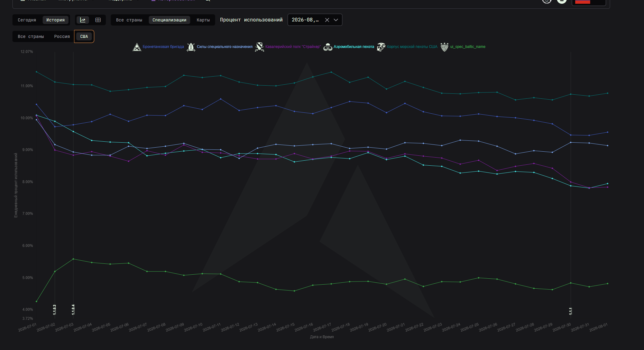Click the Дата и Время axis title
This screenshot has height=350, width=644.
[x=322, y=337]
